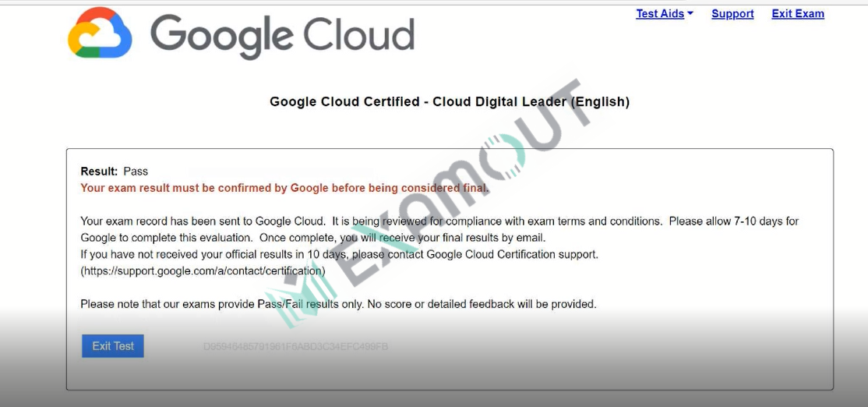Screen dimensions: 868x407
Task: Click the support.google.com certification URL text
Action: [x=203, y=271]
